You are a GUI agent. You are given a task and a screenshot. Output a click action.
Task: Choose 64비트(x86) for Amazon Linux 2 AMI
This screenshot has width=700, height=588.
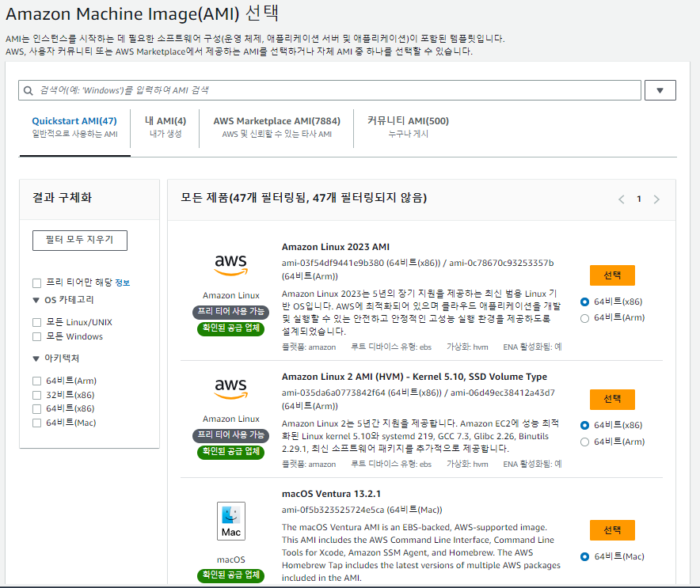(x=584, y=425)
